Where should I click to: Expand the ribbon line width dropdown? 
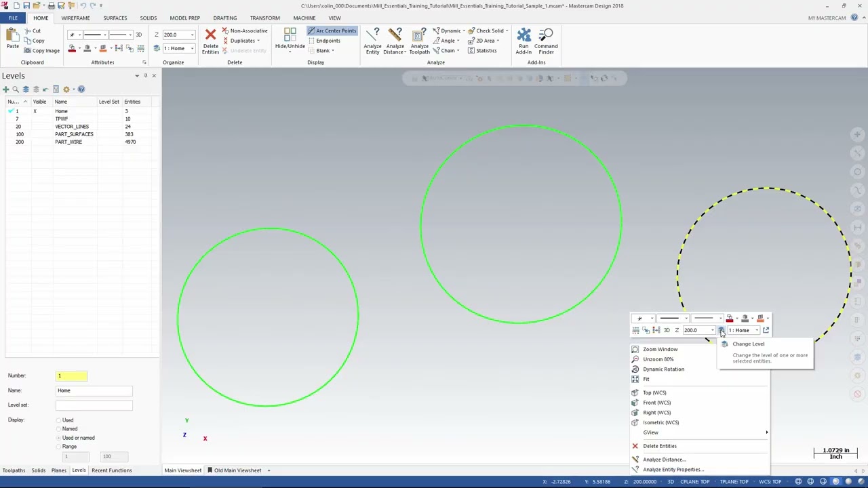[x=130, y=35]
